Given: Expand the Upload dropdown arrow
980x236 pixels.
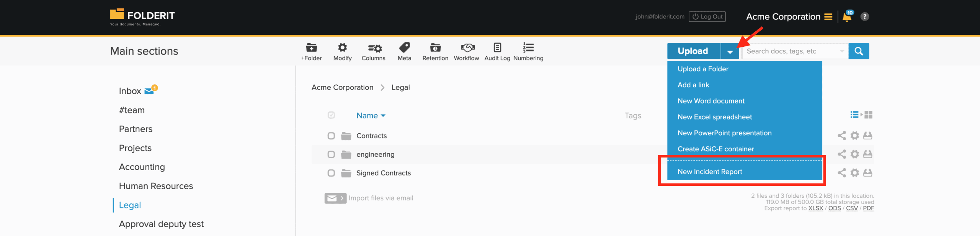Looking at the screenshot, I should (x=730, y=52).
